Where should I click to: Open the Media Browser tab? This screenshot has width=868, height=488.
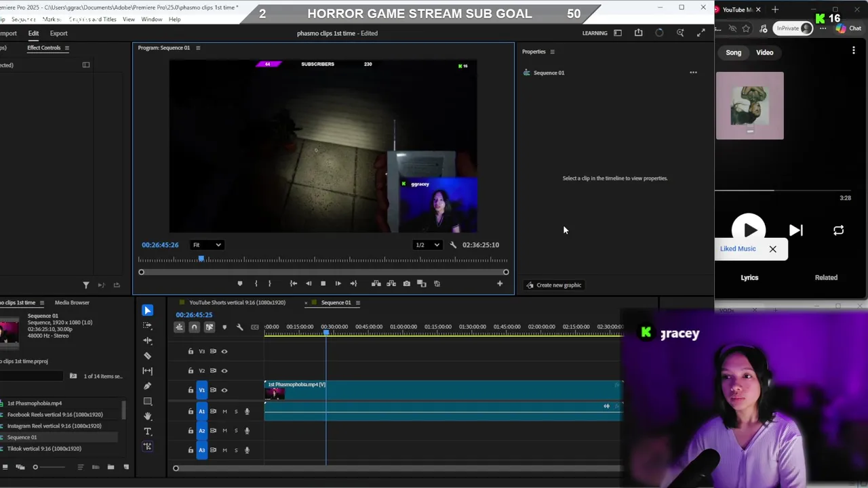click(72, 302)
